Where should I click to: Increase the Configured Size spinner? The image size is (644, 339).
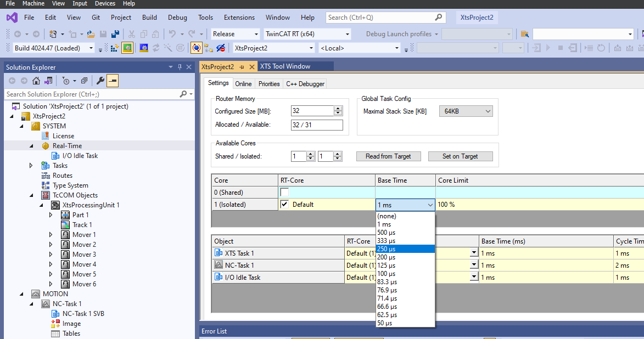[338, 109]
